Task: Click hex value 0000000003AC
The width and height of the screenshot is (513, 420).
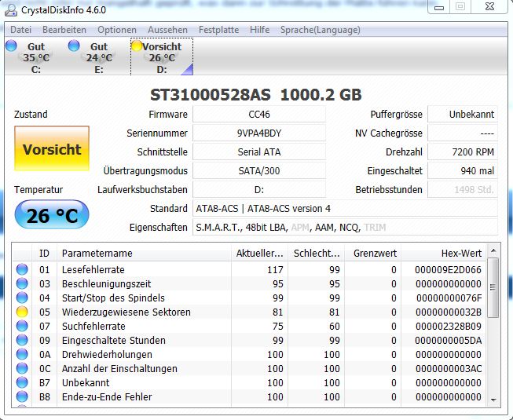Action: pos(449,369)
